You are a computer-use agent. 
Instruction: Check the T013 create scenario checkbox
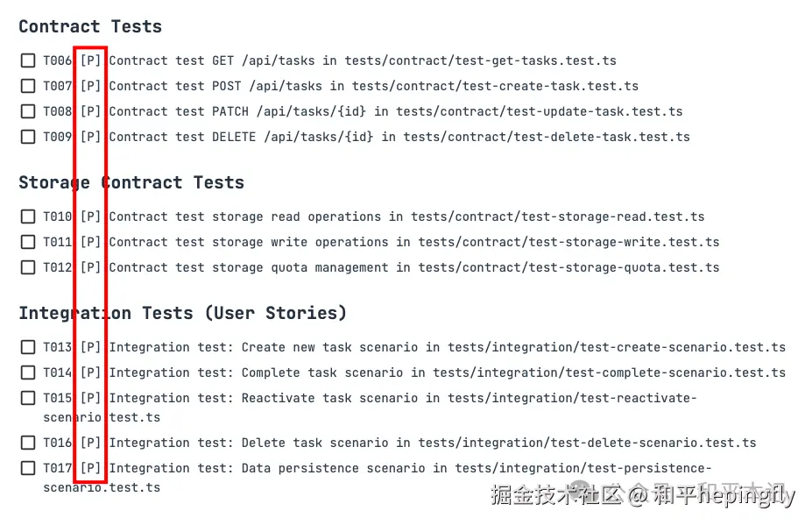pos(28,347)
